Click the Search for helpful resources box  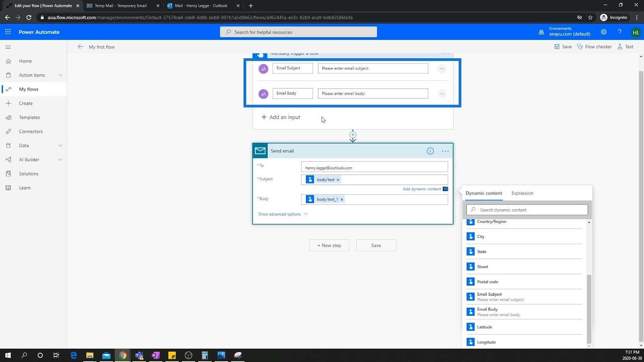[298, 32]
